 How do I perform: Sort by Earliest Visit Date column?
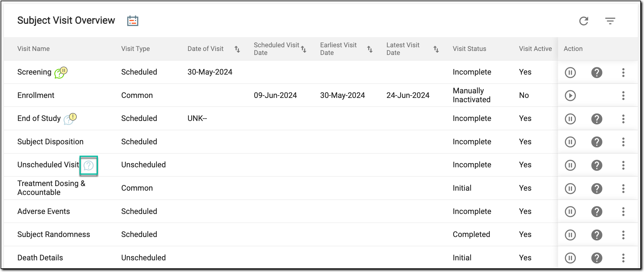(x=370, y=49)
